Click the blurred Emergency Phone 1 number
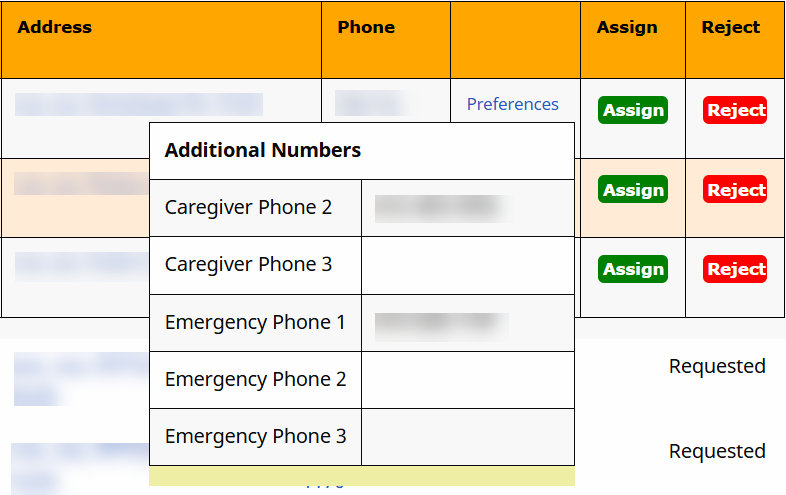Screen dimensions: 786x495 (441, 324)
